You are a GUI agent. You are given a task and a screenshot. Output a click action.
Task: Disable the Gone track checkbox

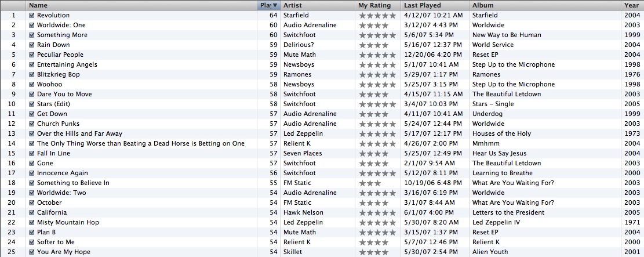pos(32,163)
